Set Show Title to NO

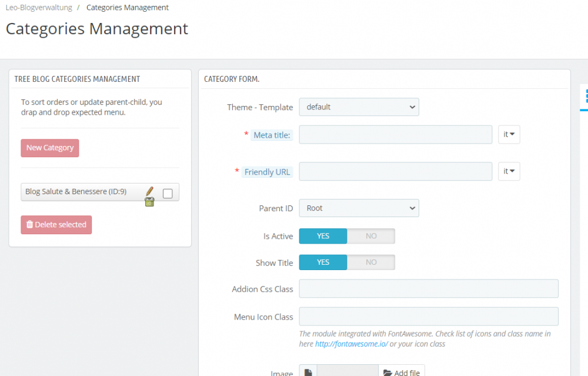371,262
